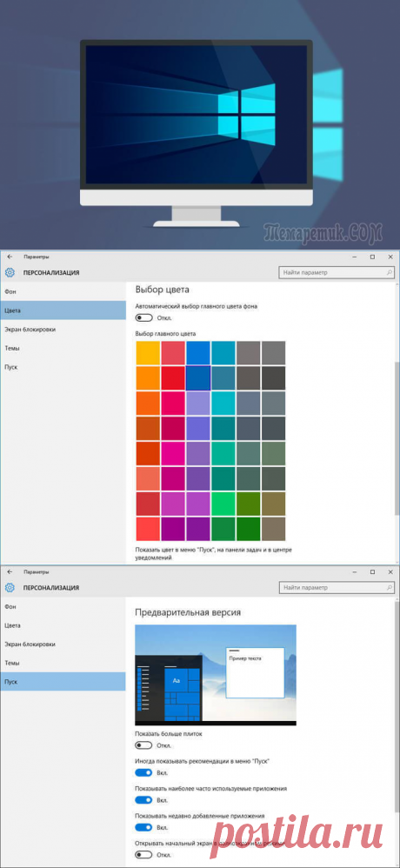
Task: Click the scrollbar in the upper Цвета page
Action: [397, 440]
